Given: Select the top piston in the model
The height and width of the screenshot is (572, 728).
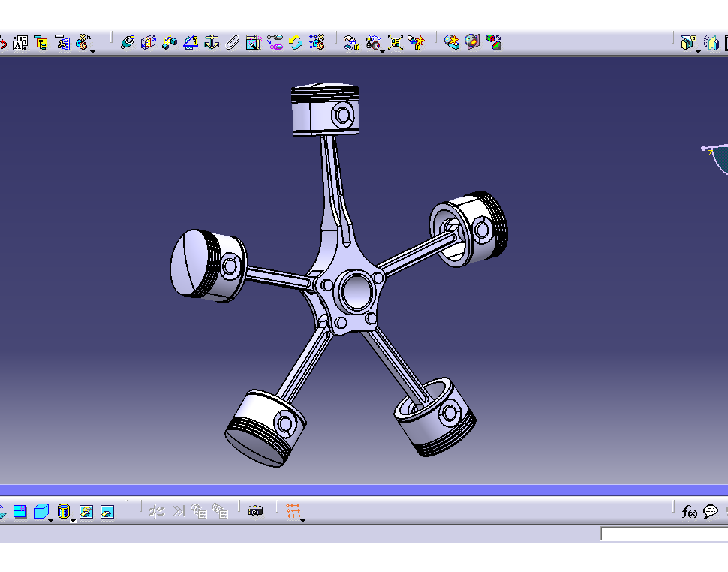Looking at the screenshot, I should point(325,109).
